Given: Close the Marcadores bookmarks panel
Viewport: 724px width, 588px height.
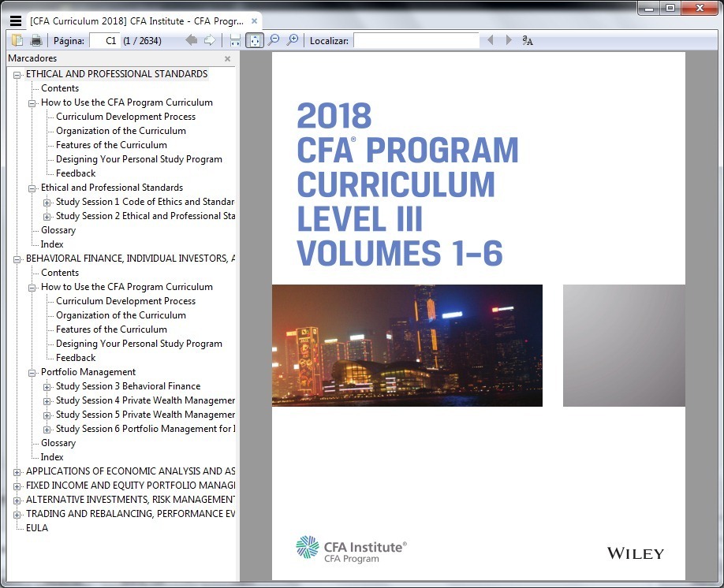Looking at the screenshot, I should tap(227, 58).
